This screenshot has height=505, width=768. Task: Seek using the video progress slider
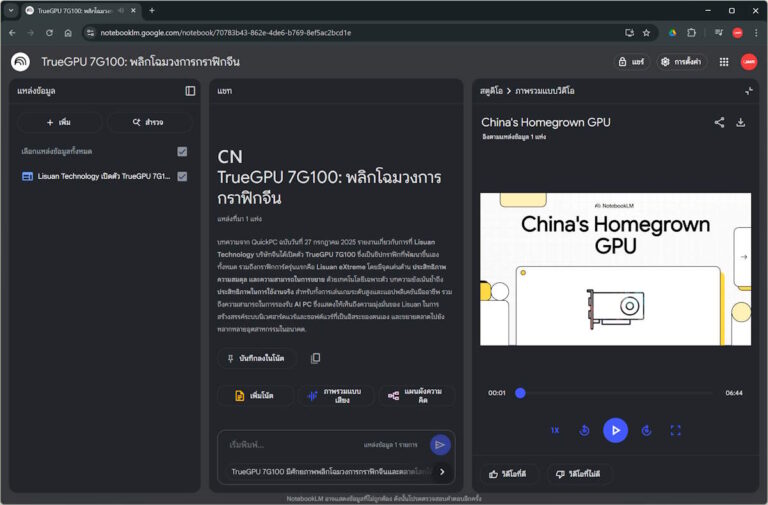click(615, 393)
